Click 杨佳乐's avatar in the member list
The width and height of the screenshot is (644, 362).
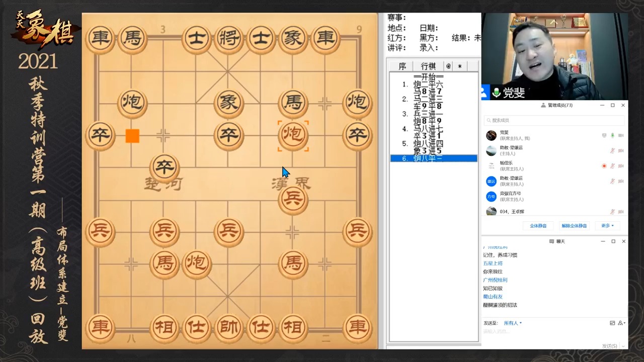pyautogui.click(x=492, y=165)
